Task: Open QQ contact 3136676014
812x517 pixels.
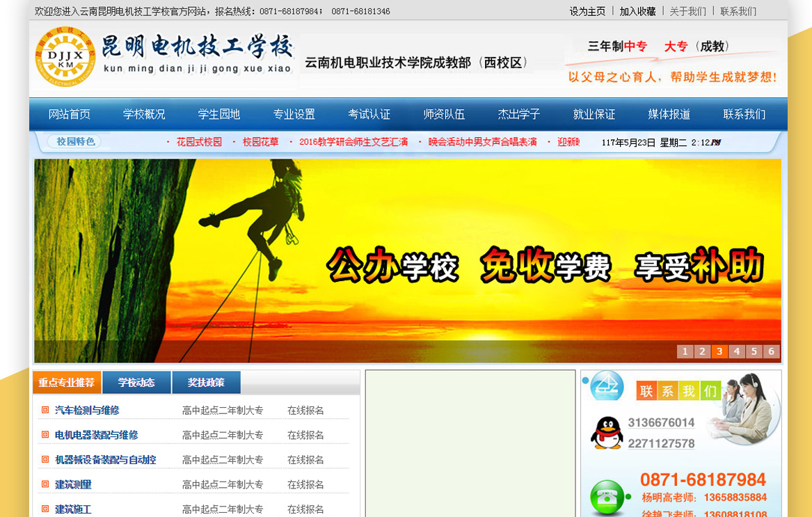Action: (660, 422)
